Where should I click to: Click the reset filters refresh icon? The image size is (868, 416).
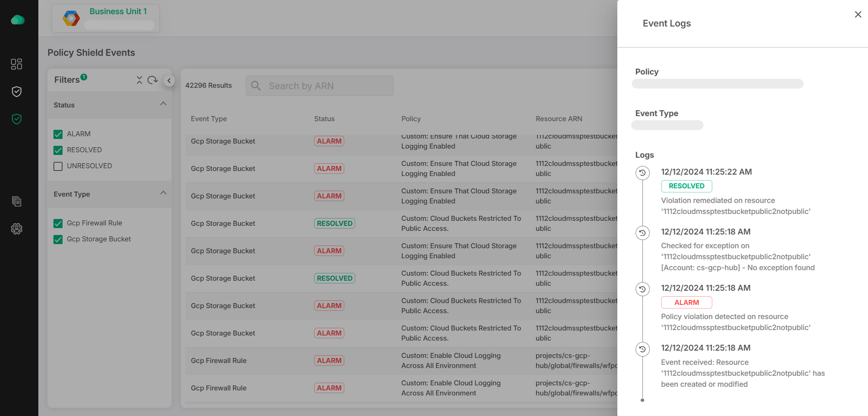coord(153,80)
